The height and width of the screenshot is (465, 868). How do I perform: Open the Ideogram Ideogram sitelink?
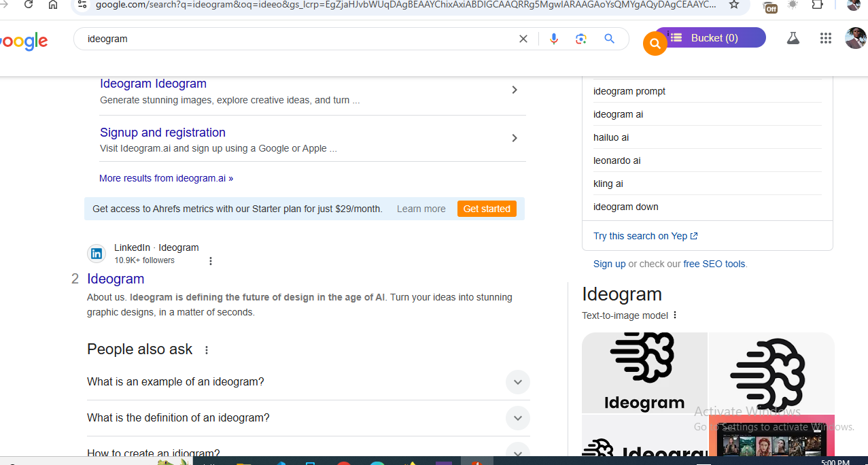pyautogui.click(x=153, y=84)
